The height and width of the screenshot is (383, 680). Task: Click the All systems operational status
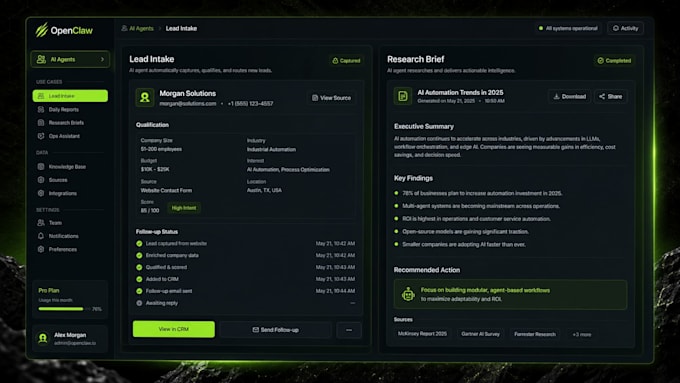568,28
